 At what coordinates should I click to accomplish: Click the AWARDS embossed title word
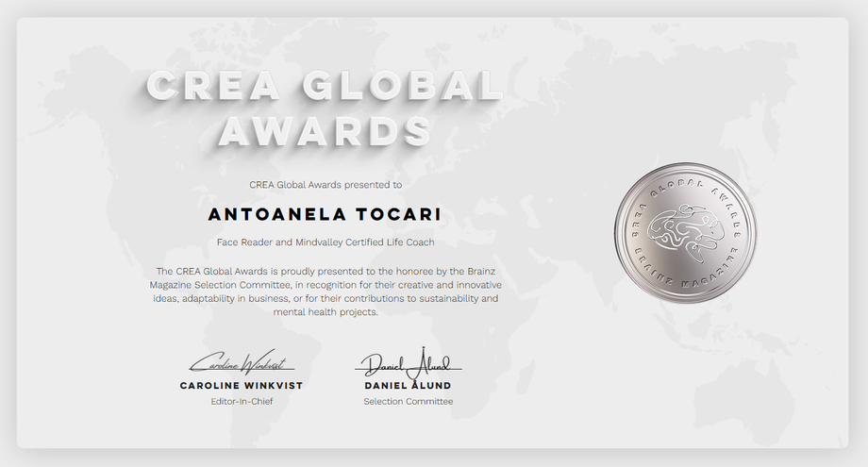coord(325,132)
